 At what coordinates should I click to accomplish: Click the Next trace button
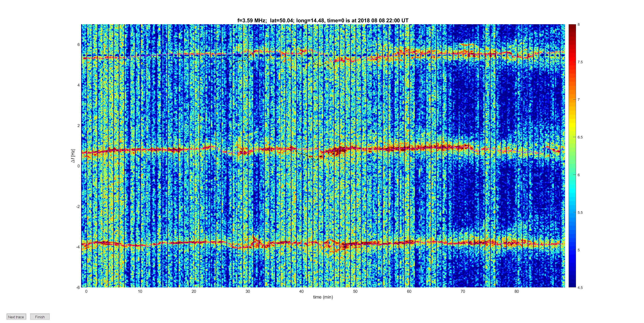[16, 317]
